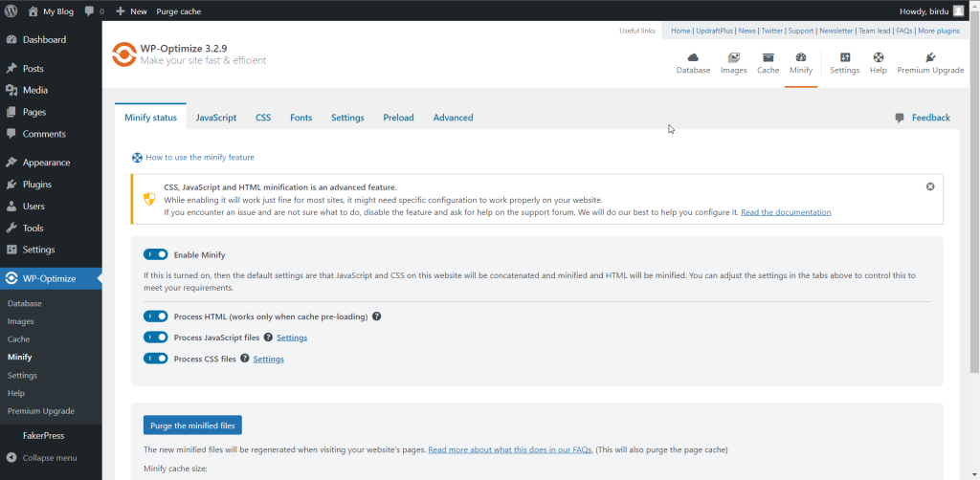Open Database cloud icon in header
Image resolution: width=980 pixels, height=480 pixels.
(x=693, y=57)
